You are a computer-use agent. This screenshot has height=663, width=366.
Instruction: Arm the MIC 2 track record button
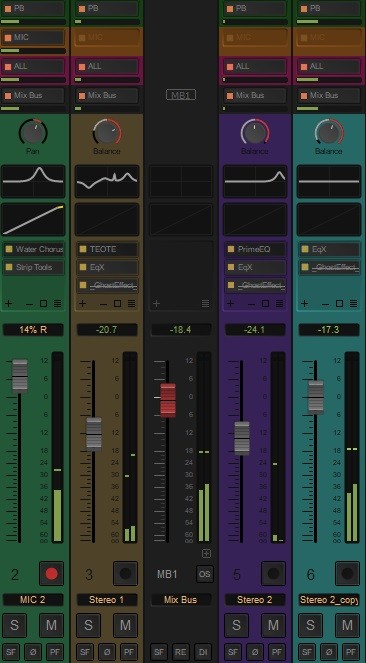[x=52, y=573]
